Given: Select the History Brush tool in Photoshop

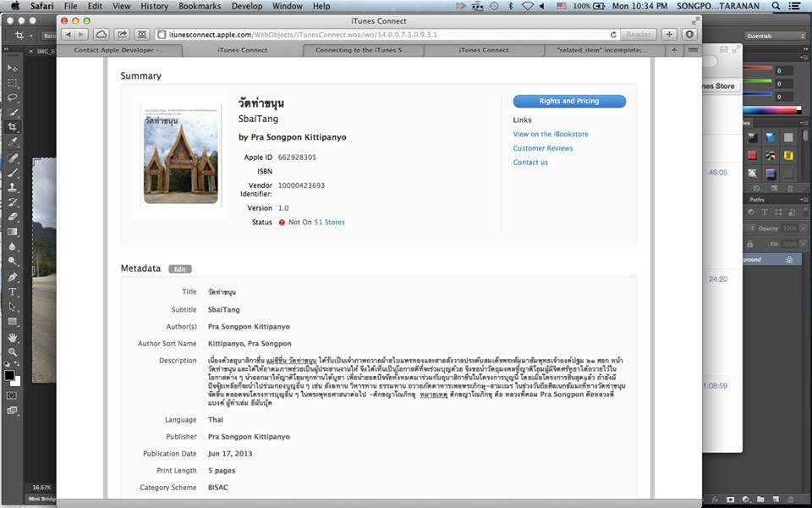Looking at the screenshot, I should pyautogui.click(x=13, y=202).
